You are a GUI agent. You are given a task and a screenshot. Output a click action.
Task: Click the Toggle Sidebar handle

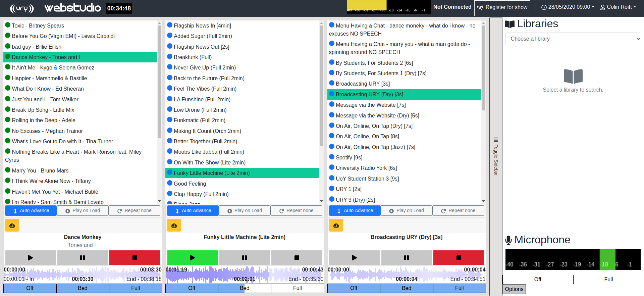[x=496, y=156]
